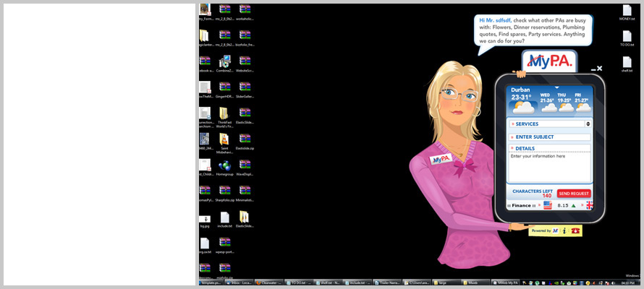
Task: Open Saint Misbehavin folder icon
Action: pyautogui.click(x=224, y=144)
